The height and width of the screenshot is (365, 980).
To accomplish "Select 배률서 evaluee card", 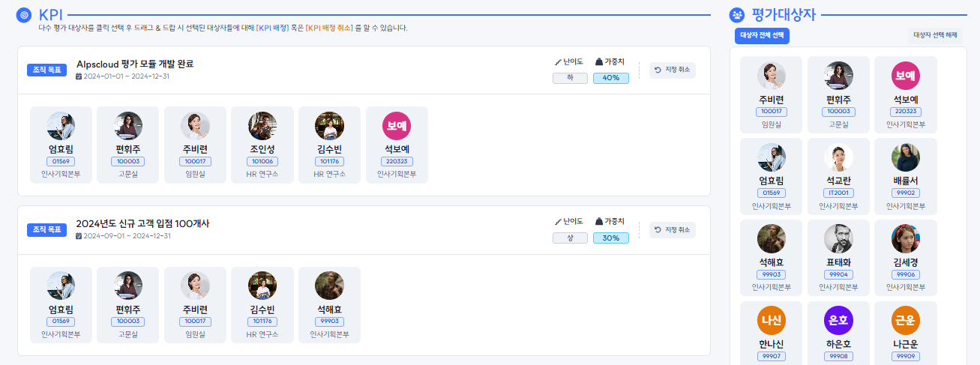I will click(x=905, y=177).
